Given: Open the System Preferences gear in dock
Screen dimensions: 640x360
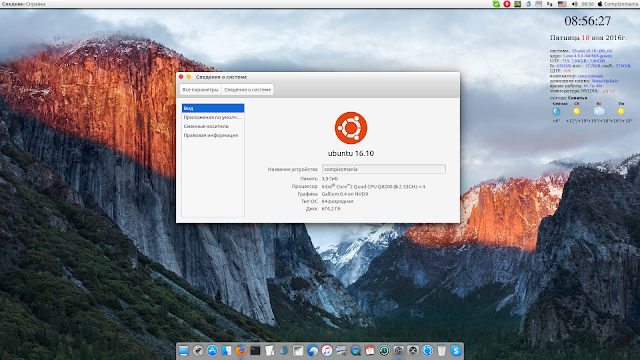Looking at the screenshot, I should click(x=398, y=350).
